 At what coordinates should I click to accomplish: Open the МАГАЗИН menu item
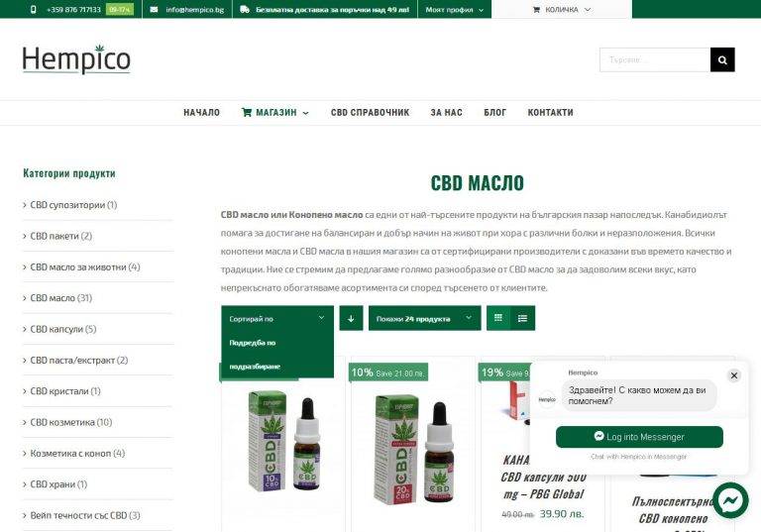coord(275,113)
